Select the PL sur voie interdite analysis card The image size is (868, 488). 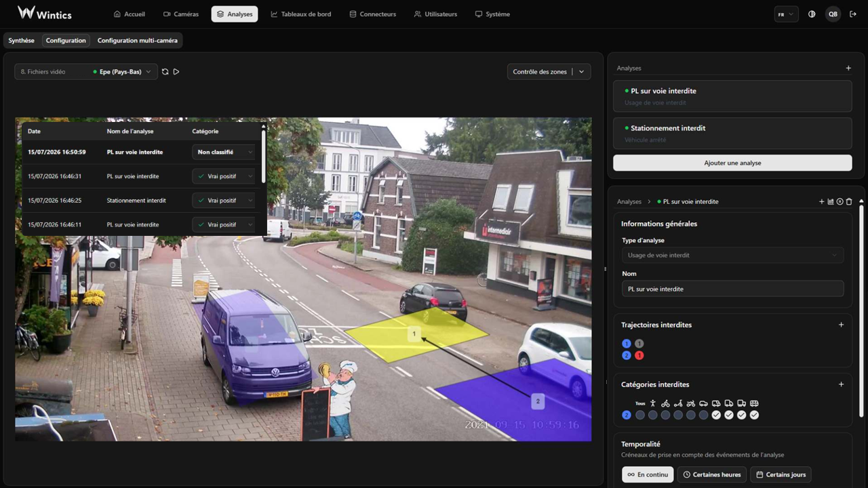[732, 96]
